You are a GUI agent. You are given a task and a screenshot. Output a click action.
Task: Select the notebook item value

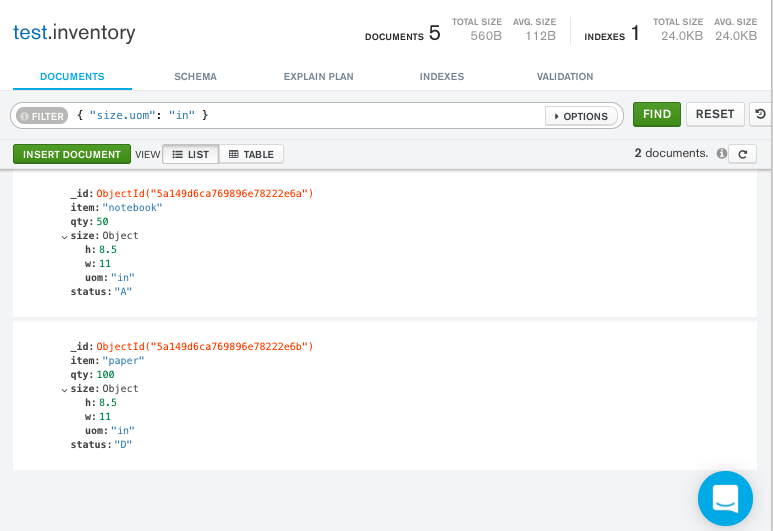pos(132,208)
